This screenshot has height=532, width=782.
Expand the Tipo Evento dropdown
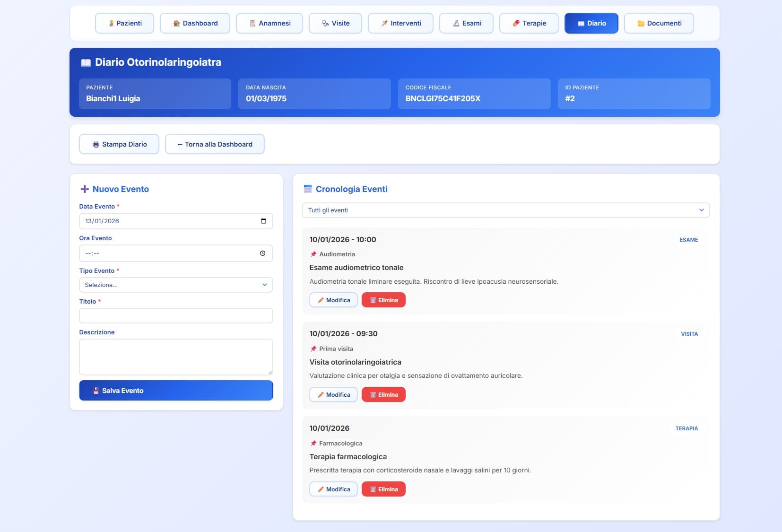(x=176, y=285)
